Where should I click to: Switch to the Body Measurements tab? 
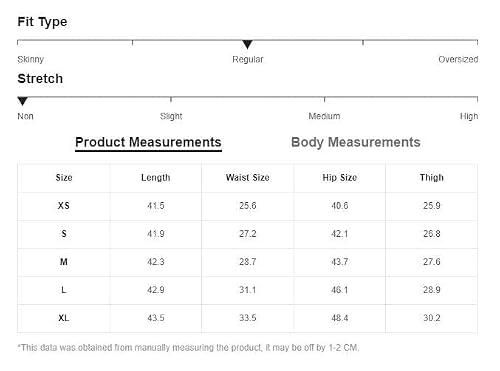coord(356,142)
